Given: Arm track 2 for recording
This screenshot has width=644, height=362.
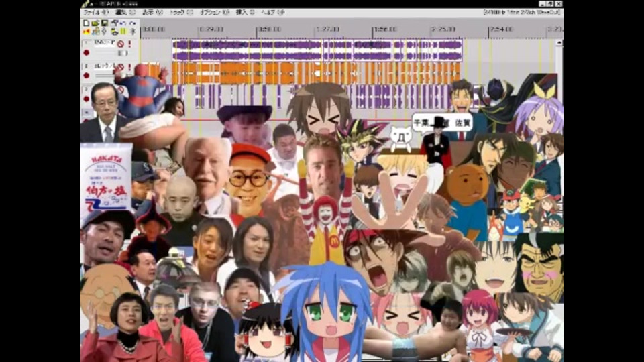Looking at the screenshot, I should click(x=87, y=76).
